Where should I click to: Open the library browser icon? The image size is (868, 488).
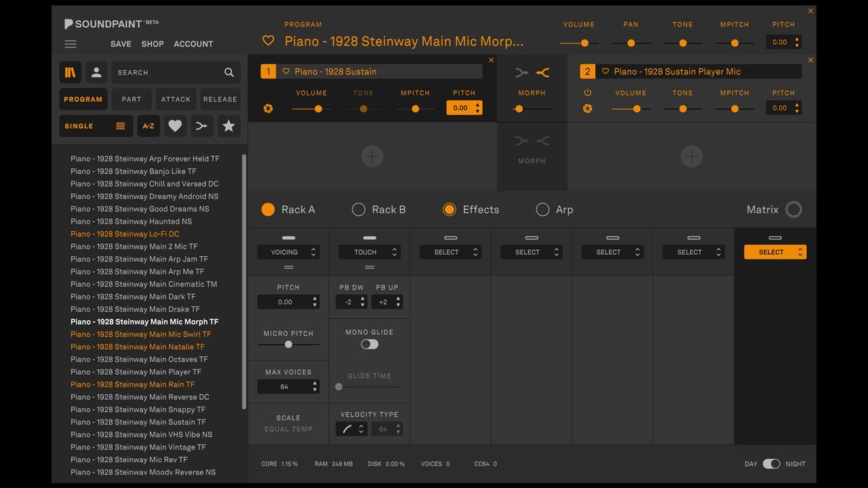pos(71,73)
